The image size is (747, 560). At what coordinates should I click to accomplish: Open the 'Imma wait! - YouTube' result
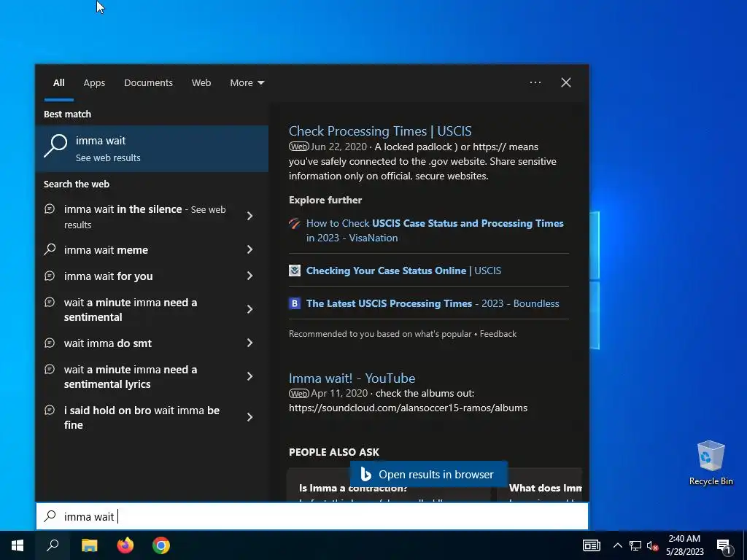(352, 378)
